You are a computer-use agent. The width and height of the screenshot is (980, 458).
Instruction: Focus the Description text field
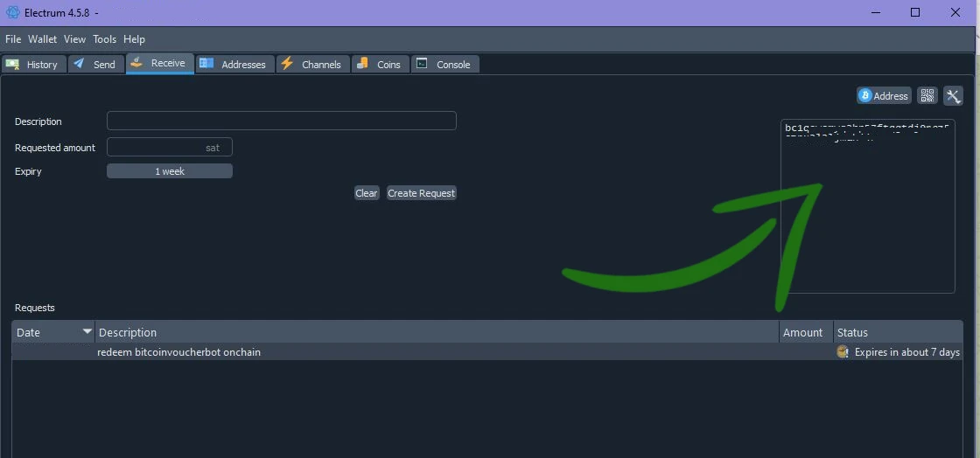click(281, 121)
